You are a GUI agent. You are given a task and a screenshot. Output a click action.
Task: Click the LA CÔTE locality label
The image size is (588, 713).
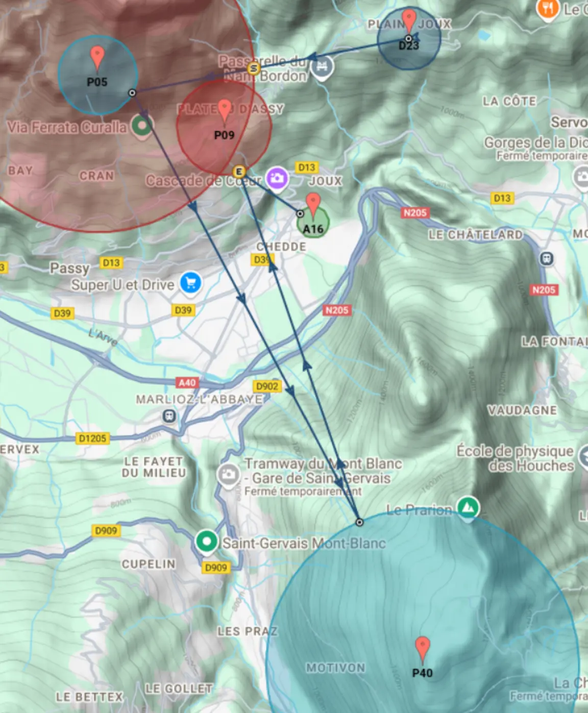click(x=509, y=102)
